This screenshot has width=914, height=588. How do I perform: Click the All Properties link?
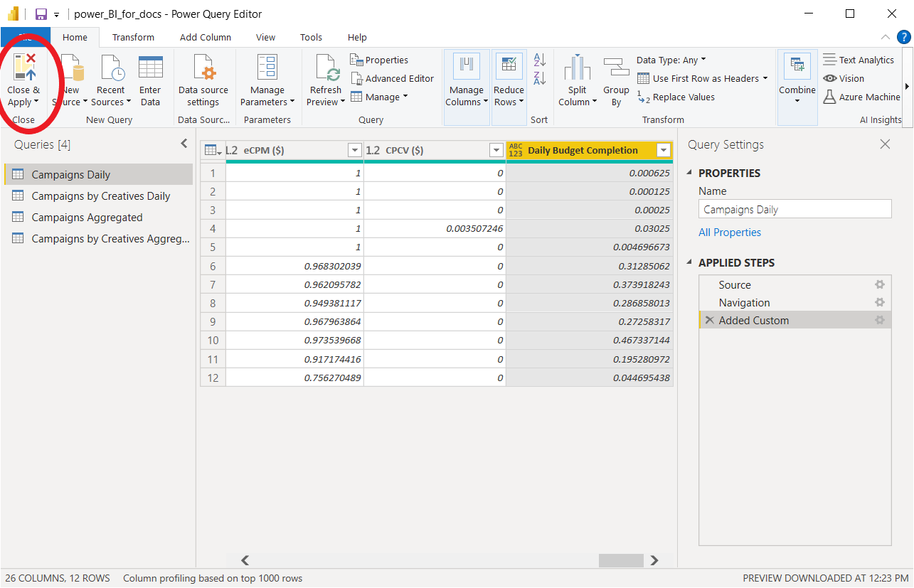click(729, 232)
